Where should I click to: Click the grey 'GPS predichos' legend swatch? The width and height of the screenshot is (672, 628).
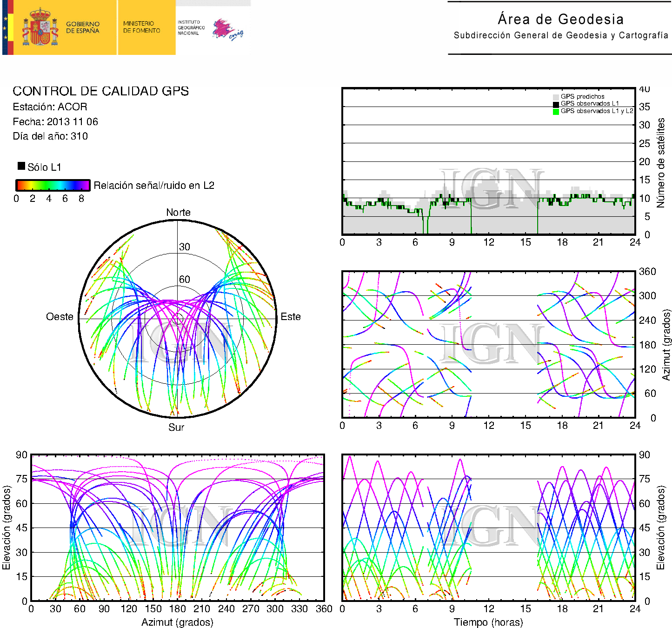pos(556,97)
